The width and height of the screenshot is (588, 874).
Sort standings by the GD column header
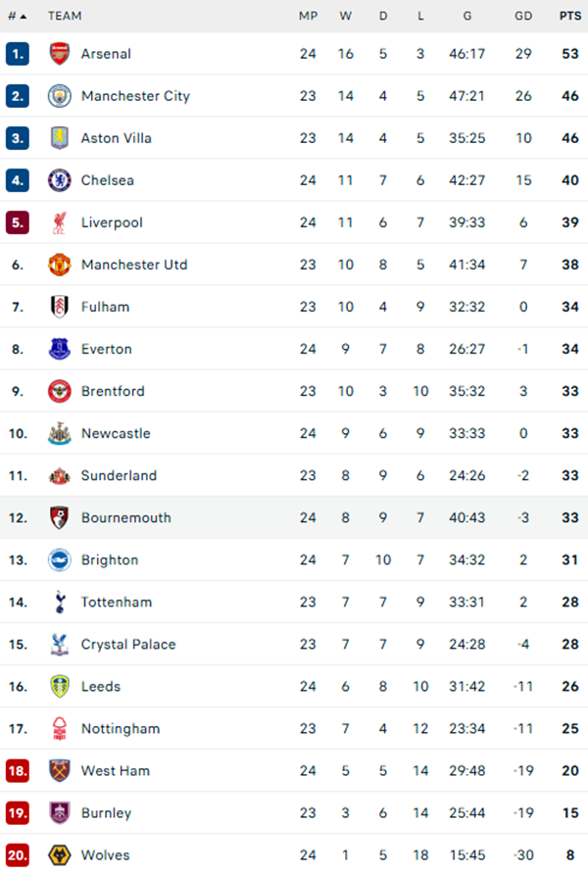pyautogui.click(x=522, y=16)
